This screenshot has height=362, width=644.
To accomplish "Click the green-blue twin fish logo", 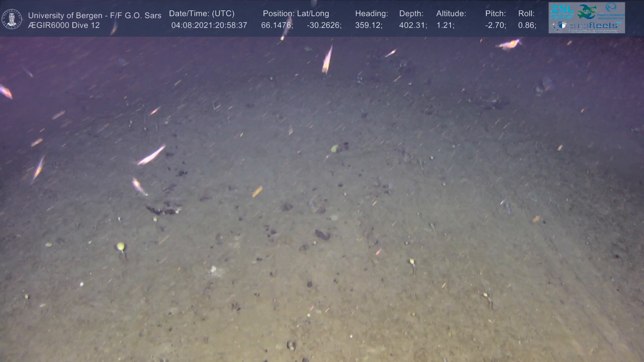I will point(586,11).
